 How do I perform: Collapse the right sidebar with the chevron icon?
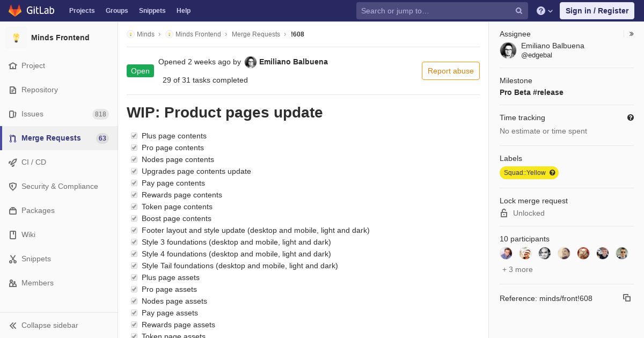[632, 34]
